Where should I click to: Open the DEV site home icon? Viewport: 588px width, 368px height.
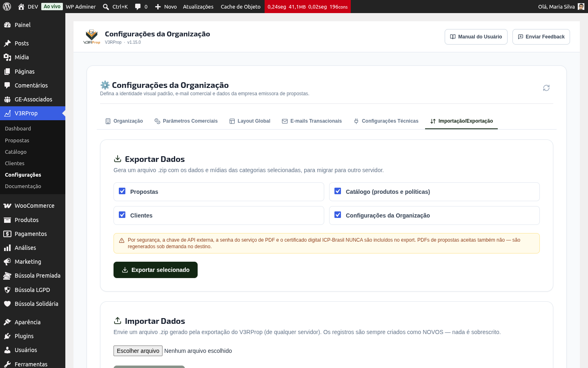click(21, 7)
